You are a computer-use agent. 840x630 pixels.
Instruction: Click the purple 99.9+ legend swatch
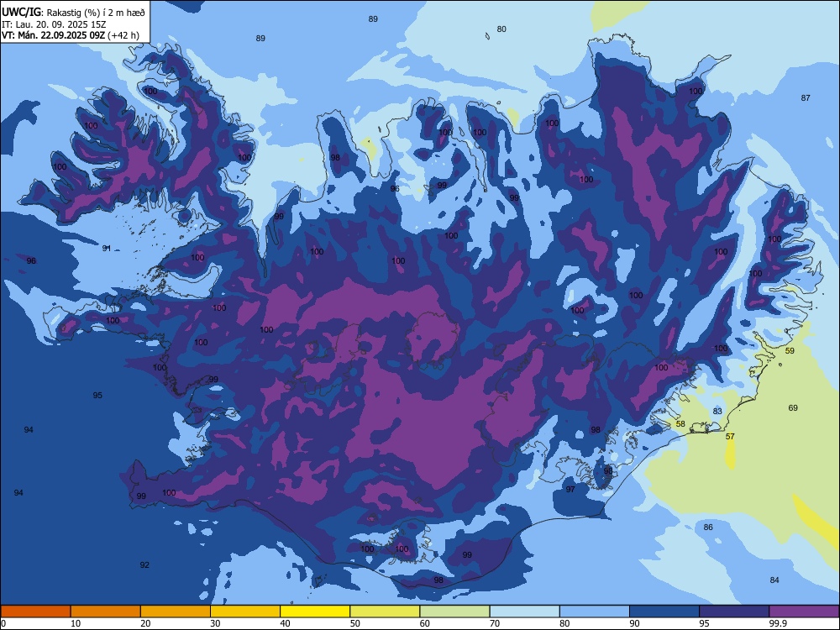coord(804,612)
